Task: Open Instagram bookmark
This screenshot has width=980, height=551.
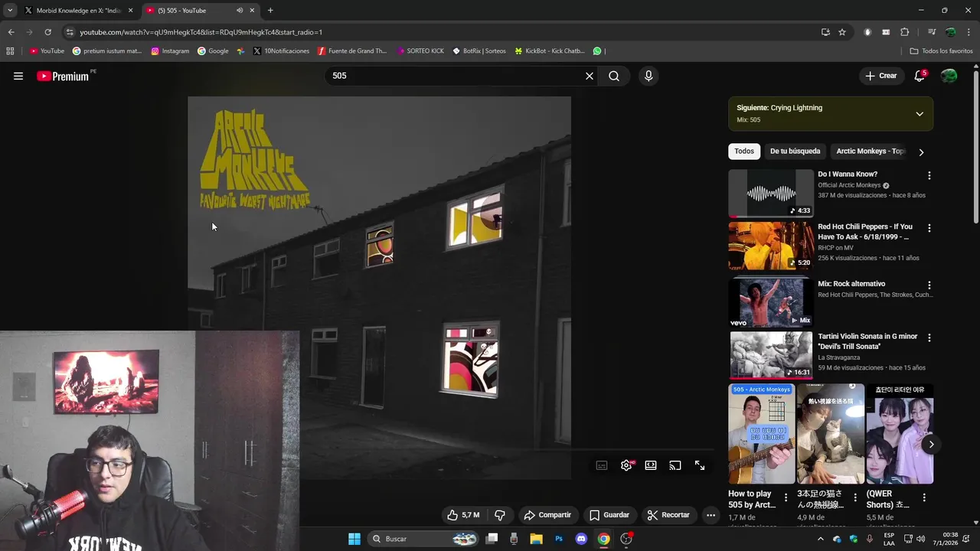Action: click(170, 51)
